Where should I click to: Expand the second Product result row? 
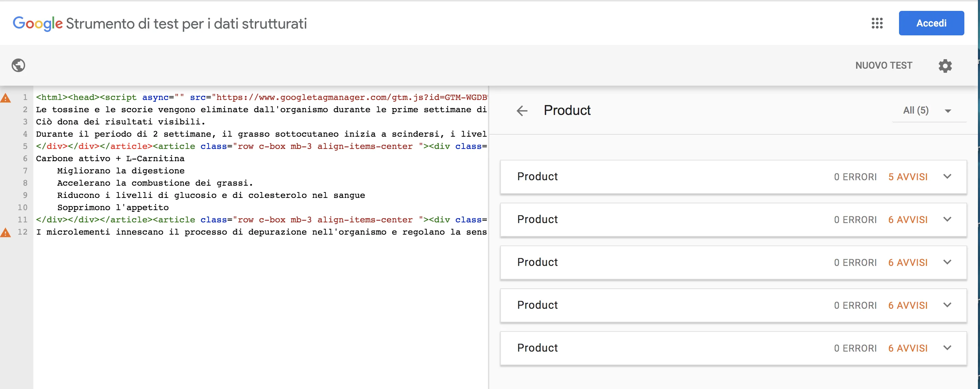click(x=947, y=219)
